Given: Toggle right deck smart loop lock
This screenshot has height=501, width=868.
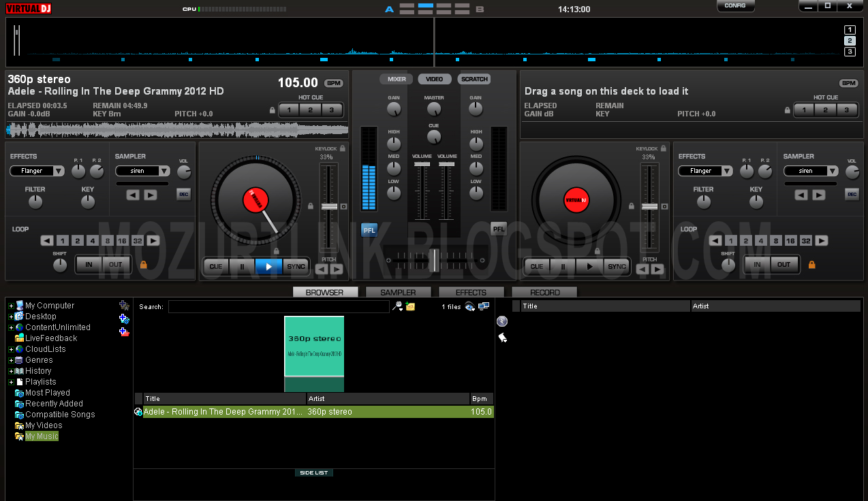Looking at the screenshot, I should (812, 264).
